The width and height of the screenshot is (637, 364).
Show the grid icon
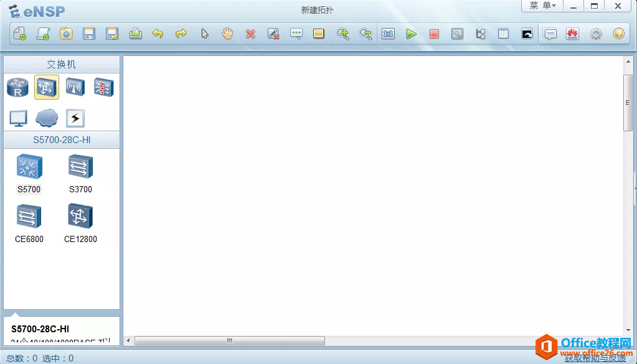point(503,34)
